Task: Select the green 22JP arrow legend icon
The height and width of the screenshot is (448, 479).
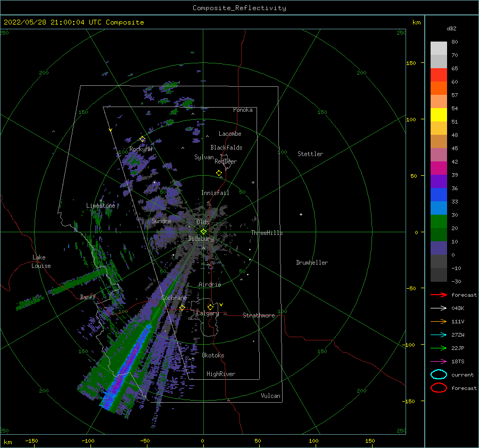Action: (x=439, y=348)
